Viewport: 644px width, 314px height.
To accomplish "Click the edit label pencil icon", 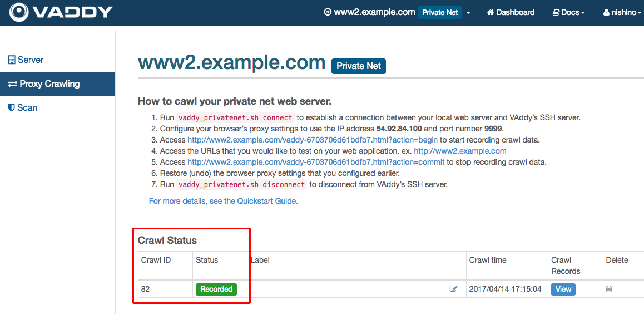I will coord(453,289).
